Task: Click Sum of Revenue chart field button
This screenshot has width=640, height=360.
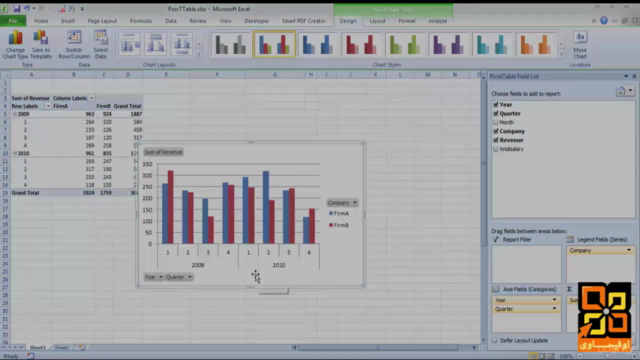Action: click(x=163, y=152)
